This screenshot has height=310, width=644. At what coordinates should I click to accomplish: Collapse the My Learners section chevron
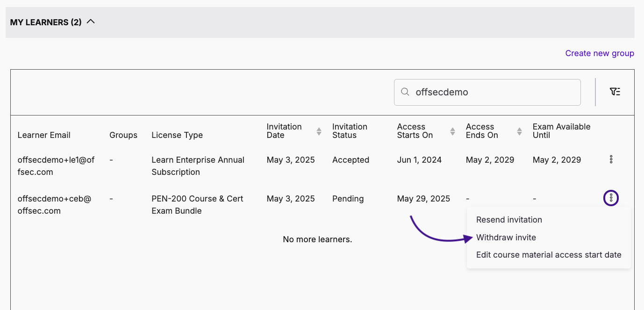(x=91, y=22)
